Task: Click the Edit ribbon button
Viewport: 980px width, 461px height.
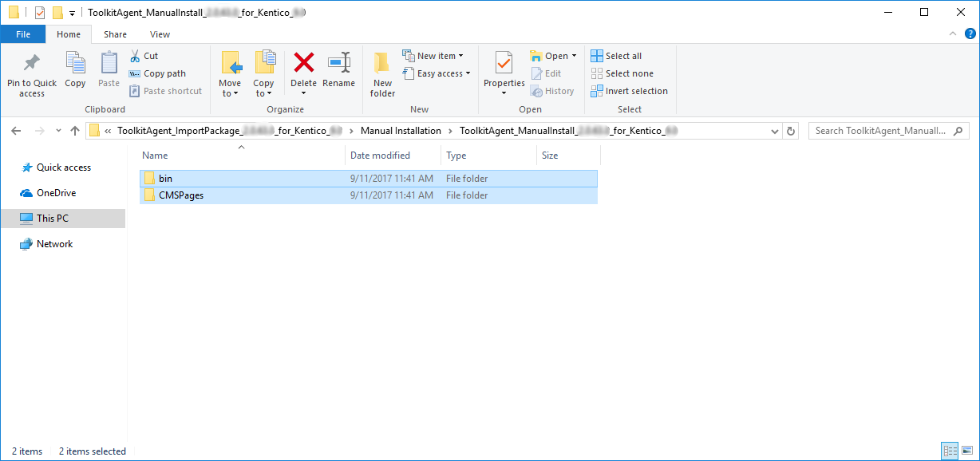Action: click(546, 73)
